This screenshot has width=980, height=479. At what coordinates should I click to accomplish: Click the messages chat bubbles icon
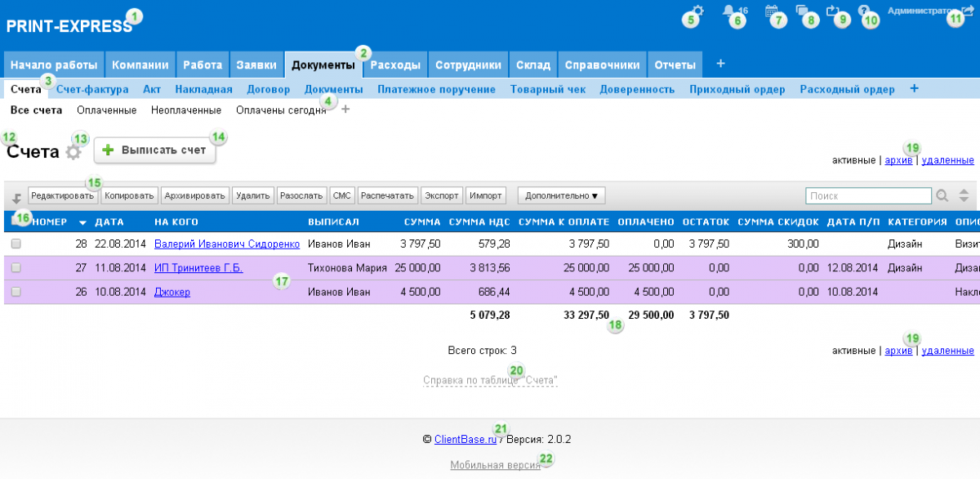coord(802,11)
